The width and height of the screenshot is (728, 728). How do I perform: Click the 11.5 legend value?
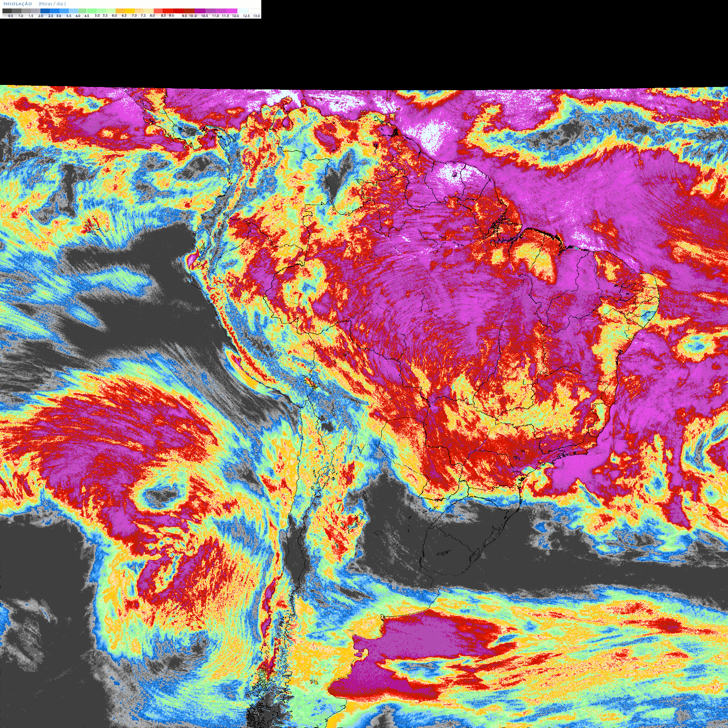coord(225,16)
